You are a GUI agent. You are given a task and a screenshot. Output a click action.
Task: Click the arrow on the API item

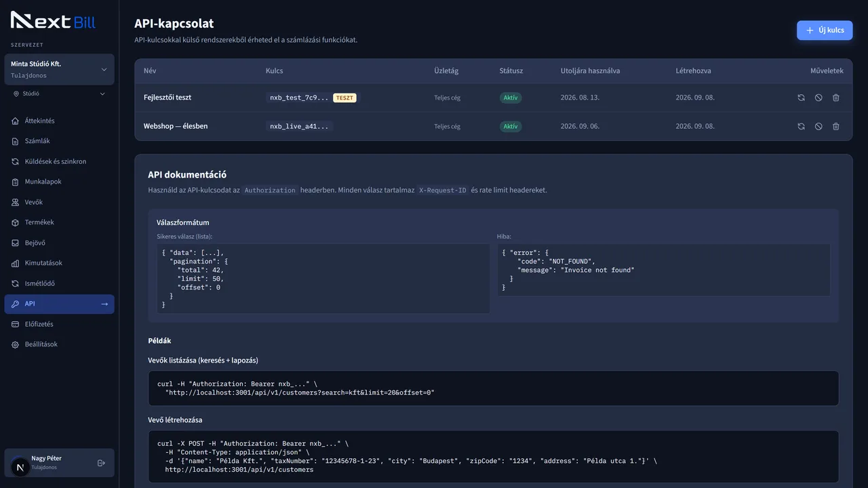click(104, 304)
